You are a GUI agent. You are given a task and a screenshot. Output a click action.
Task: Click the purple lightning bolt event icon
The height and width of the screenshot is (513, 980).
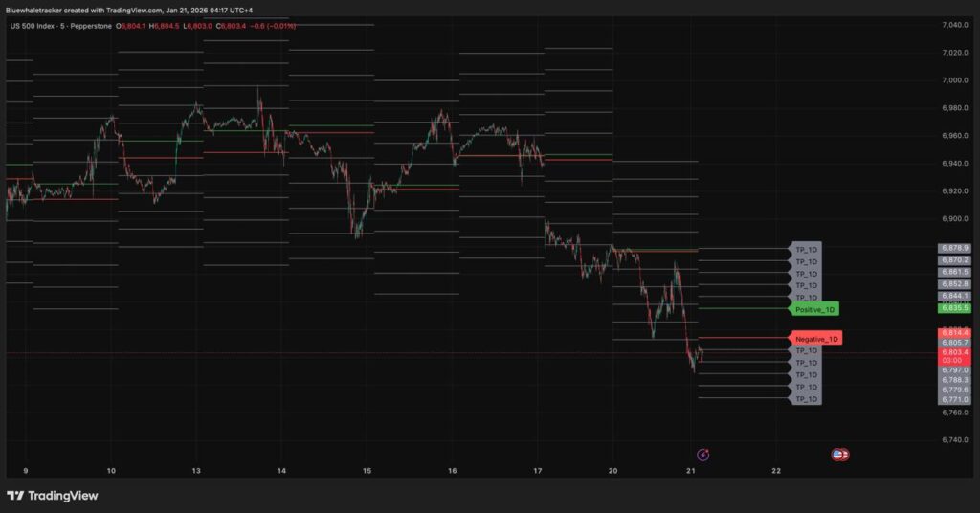point(703,455)
